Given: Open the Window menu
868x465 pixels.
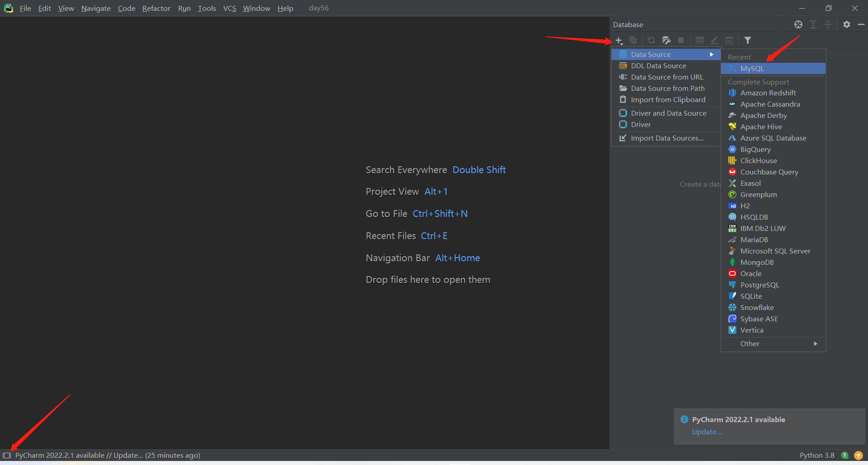Looking at the screenshot, I should click(x=256, y=8).
